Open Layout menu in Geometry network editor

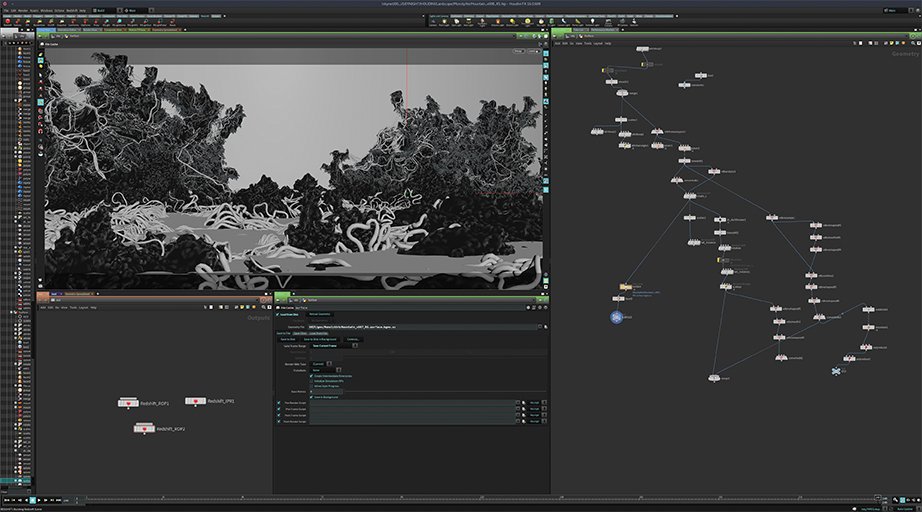tap(598, 43)
